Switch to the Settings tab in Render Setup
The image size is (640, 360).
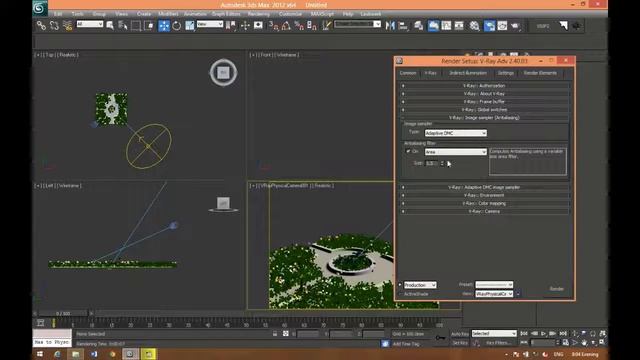click(x=505, y=73)
